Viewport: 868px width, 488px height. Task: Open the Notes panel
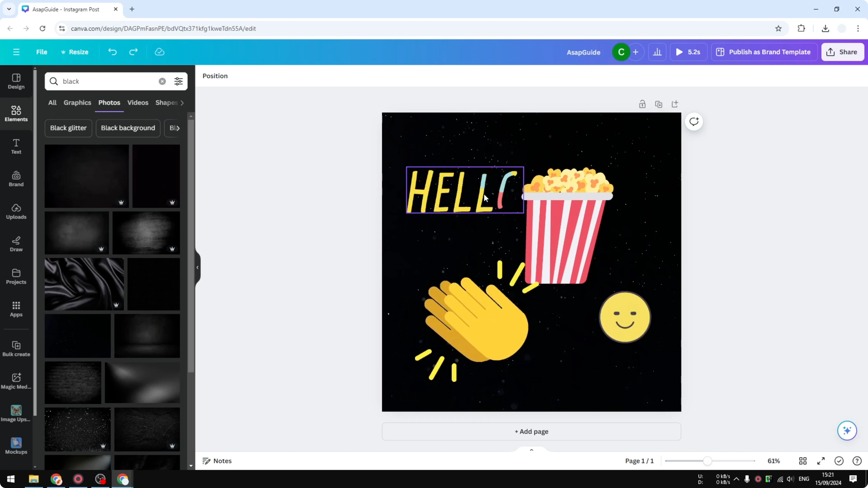click(217, 461)
